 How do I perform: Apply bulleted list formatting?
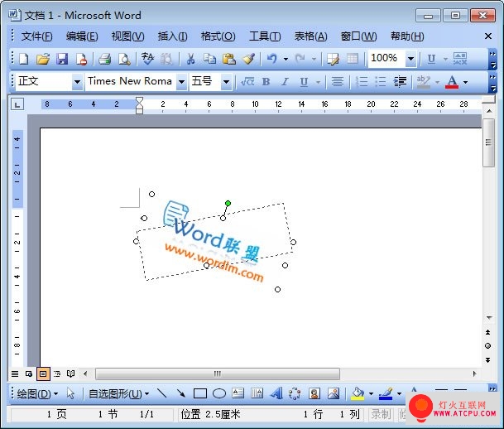(381, 82)
